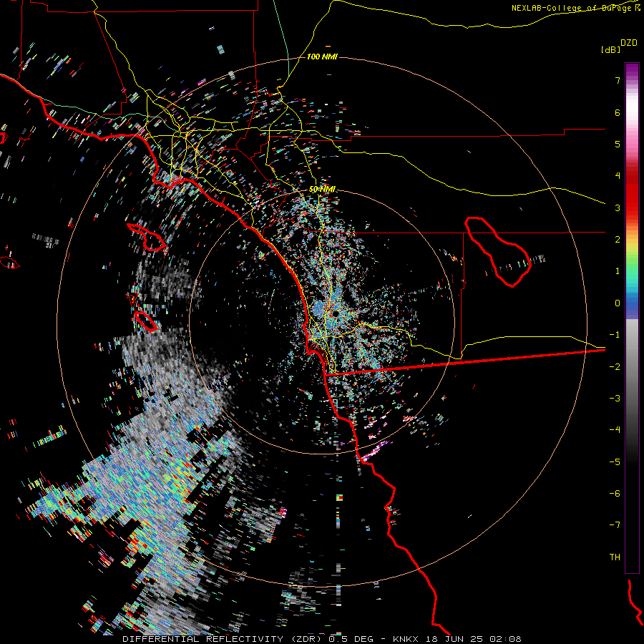Click the -1 dB tick label on the scale
Image resolution: width=644 pixels, height=644 pixels.
[x=615, y=335]
